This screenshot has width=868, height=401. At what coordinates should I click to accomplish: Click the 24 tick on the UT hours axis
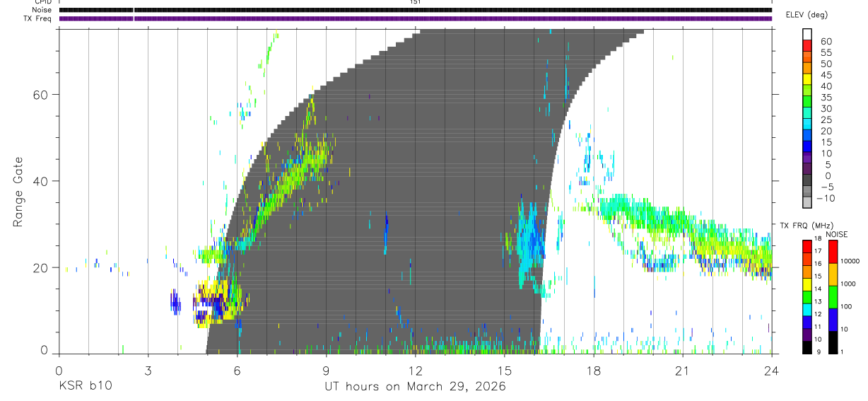click(x=771, y=370)
